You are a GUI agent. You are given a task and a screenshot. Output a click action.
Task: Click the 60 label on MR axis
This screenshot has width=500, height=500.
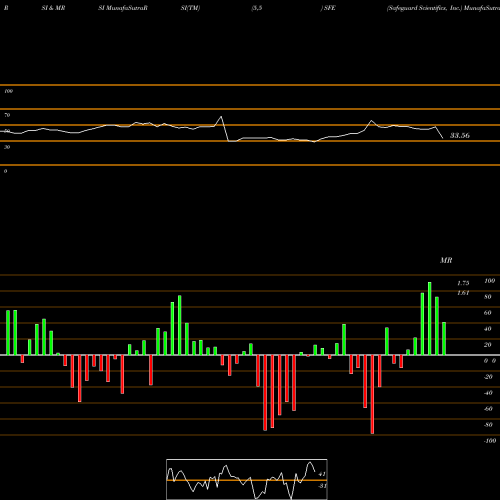pos(488,313)
